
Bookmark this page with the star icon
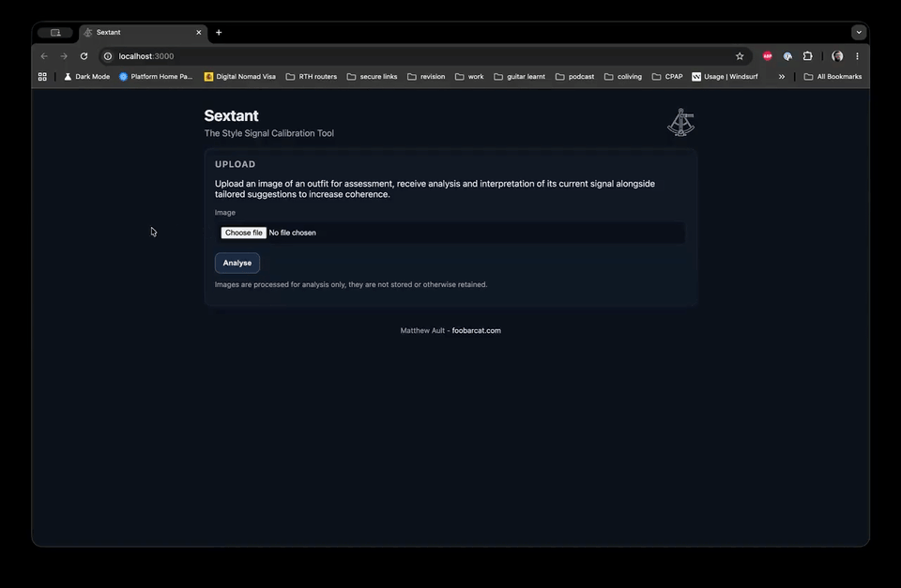pos(740,56)
